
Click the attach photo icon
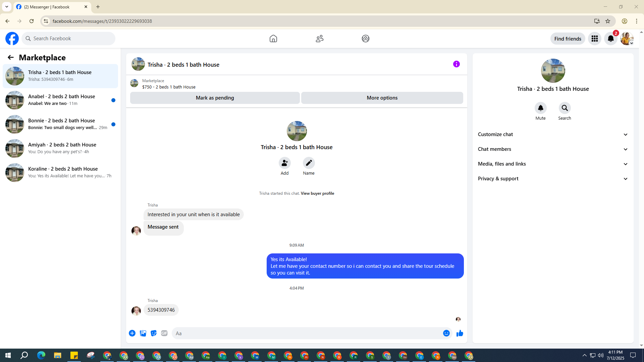143,333
